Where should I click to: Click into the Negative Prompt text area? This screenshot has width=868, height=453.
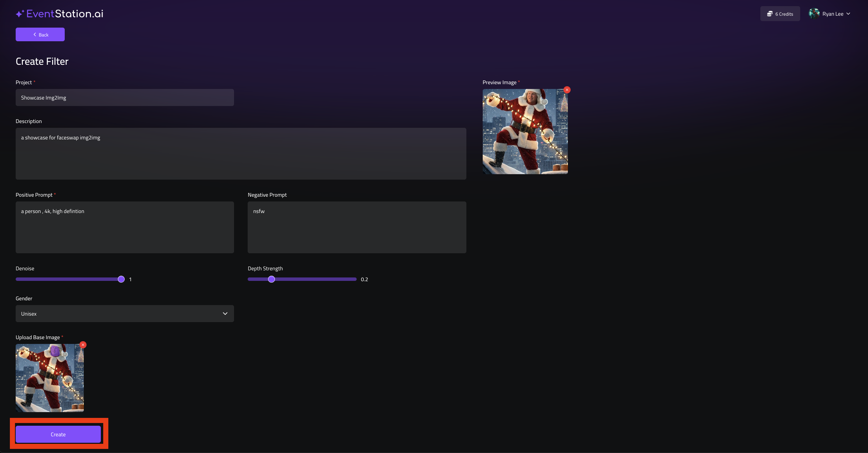coord(357,227)
